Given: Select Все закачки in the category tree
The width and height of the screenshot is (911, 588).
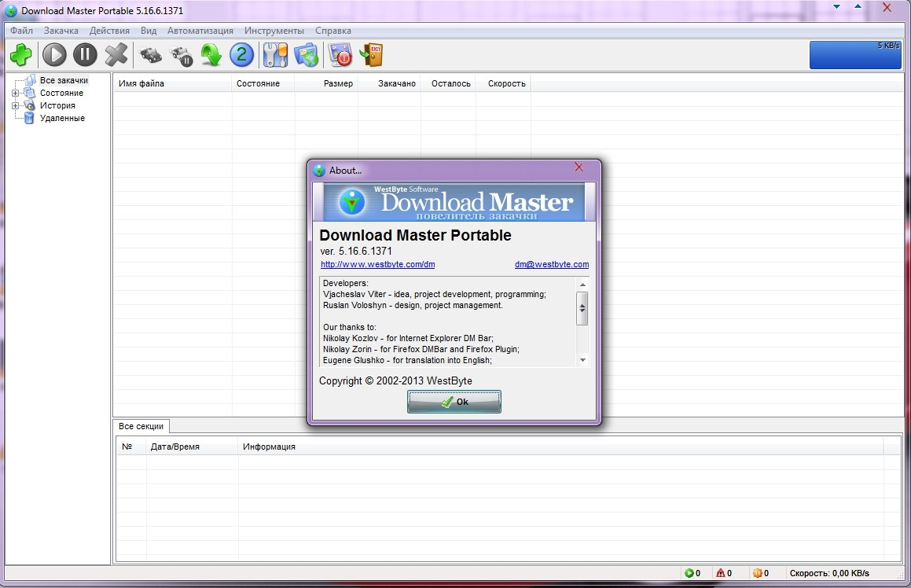Looking at the screenshot, I should 64,80.
